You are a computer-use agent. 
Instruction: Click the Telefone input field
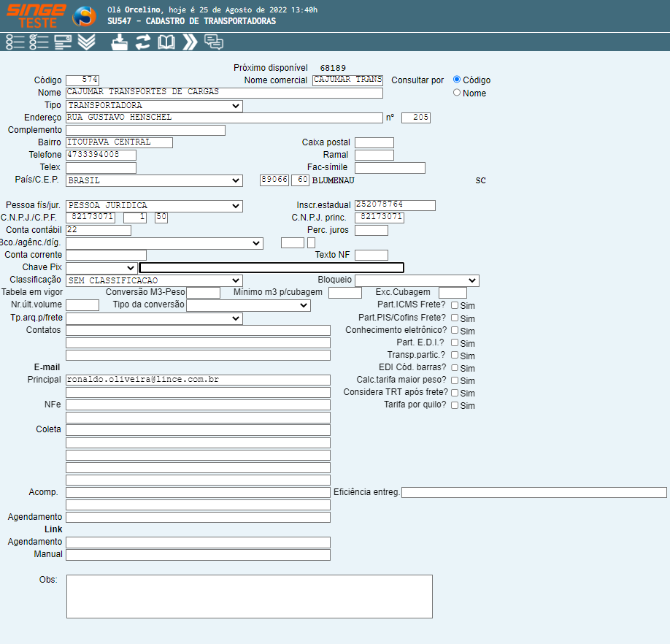tap(101, 155)
